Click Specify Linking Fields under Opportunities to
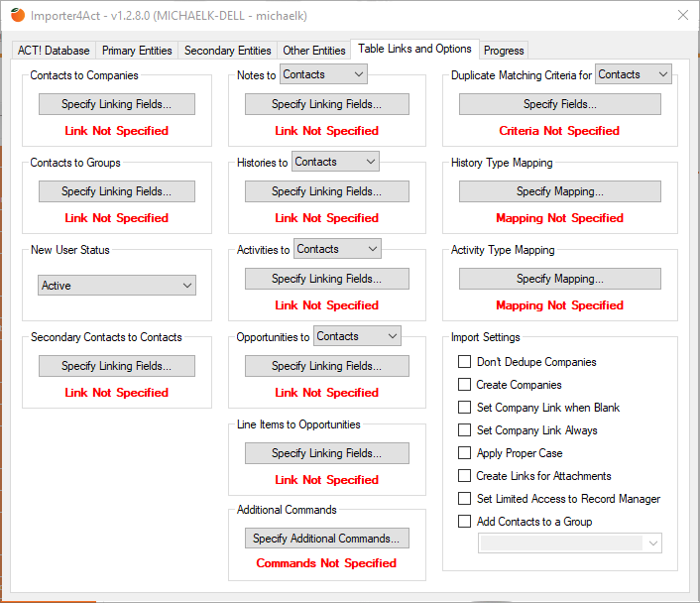The height and width of the screenshot is (603, 700). [327, 366]
